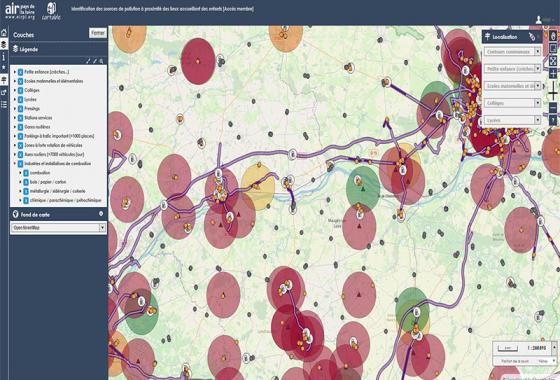Open the Collèges dropdown in Localisation panel
This screenshot has height=380, width=560.
click(x=512, y=103)
